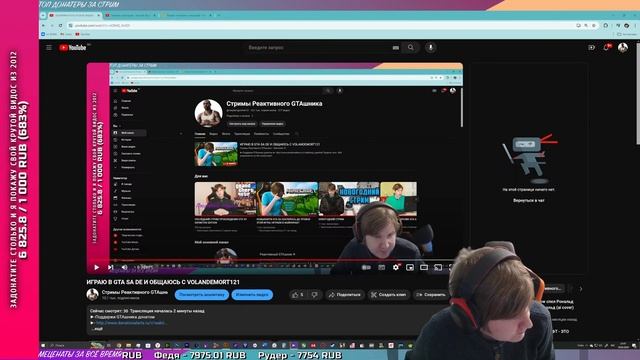Click the Посмотреть аналитику button

coord(202,295)
